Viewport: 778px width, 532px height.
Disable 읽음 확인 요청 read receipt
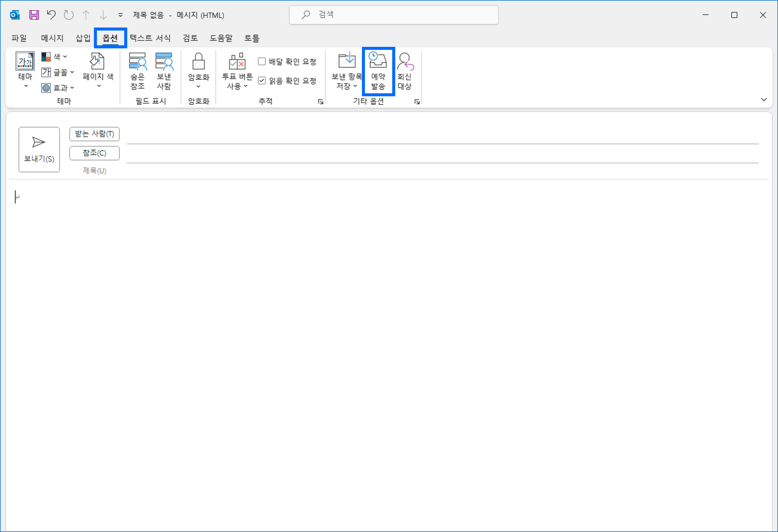tap(262, 80)
